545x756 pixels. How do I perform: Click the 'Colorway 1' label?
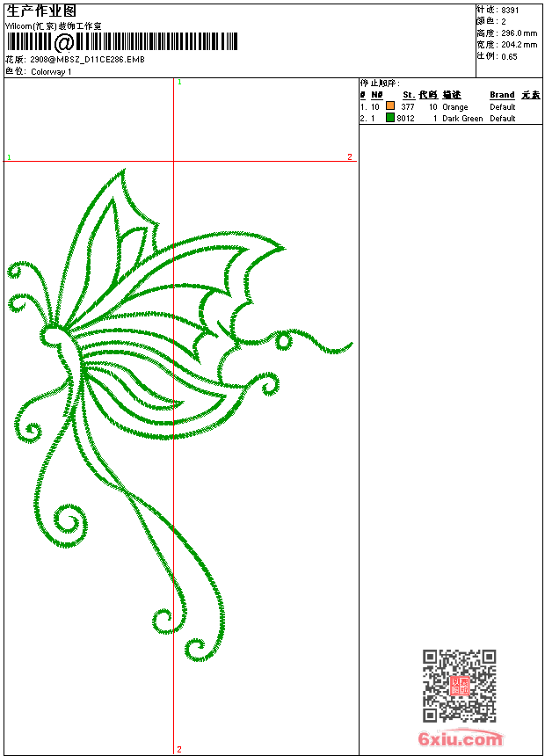point(51,72)
